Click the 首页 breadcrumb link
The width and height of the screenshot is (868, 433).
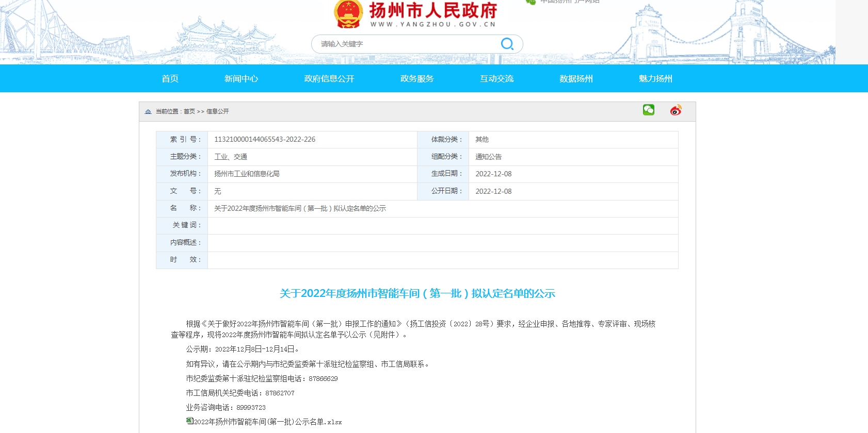[189, 111]
